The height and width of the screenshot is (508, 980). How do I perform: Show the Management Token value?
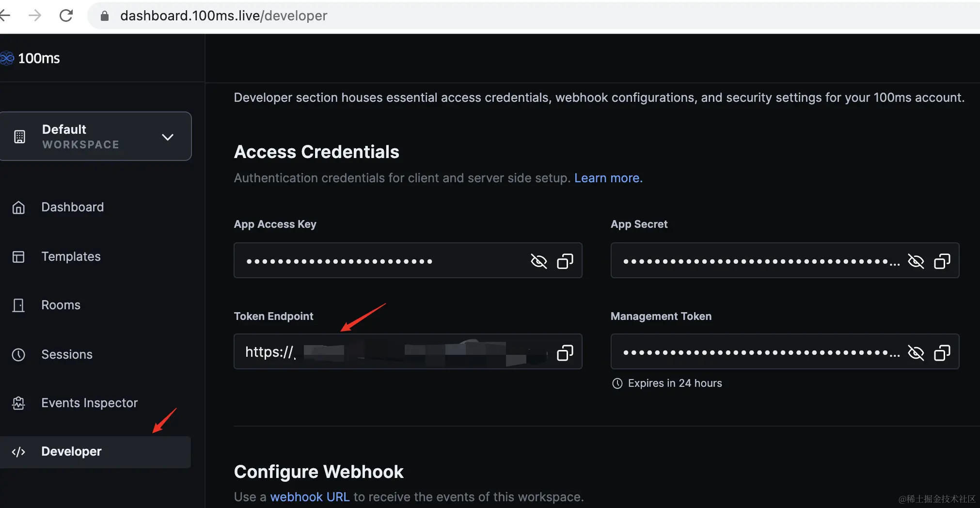coord(916,352)
